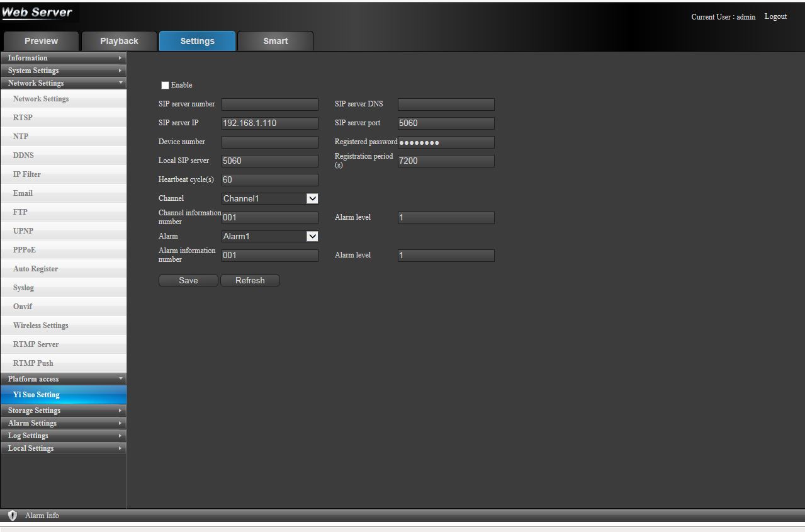Screen dimensions: 805x532
Task: Click the SIP server IP field
Action: coord(270,123)
